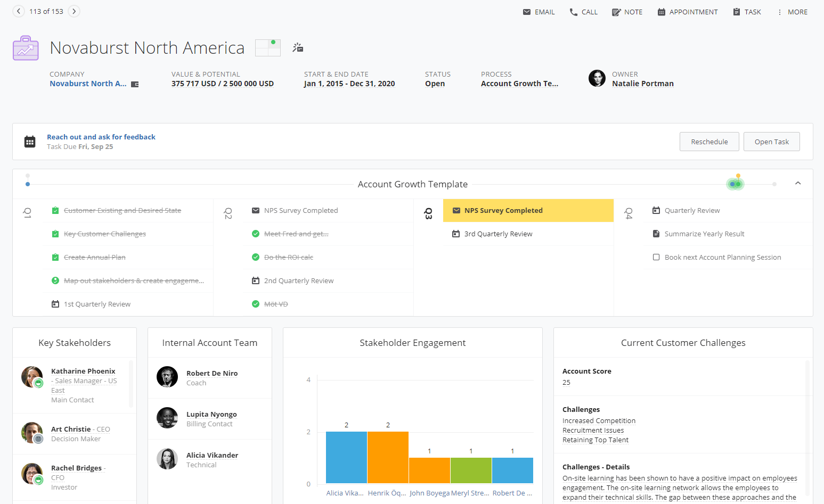Mark the highlighted NPS Survey Completed item done
This screenshot has height=504, width=824.
click(x=456, y=210)
